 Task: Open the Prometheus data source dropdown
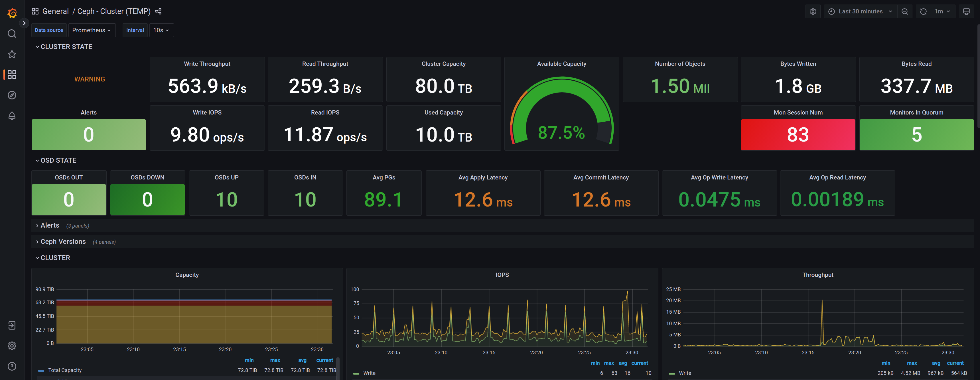tap(92, 30)
